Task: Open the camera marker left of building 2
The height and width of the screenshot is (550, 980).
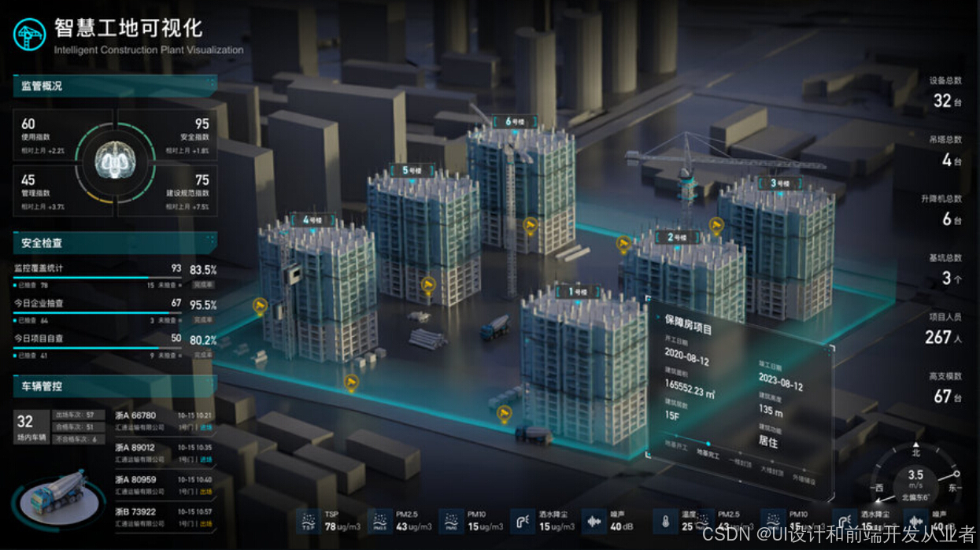Action: (x=624, y=245)
